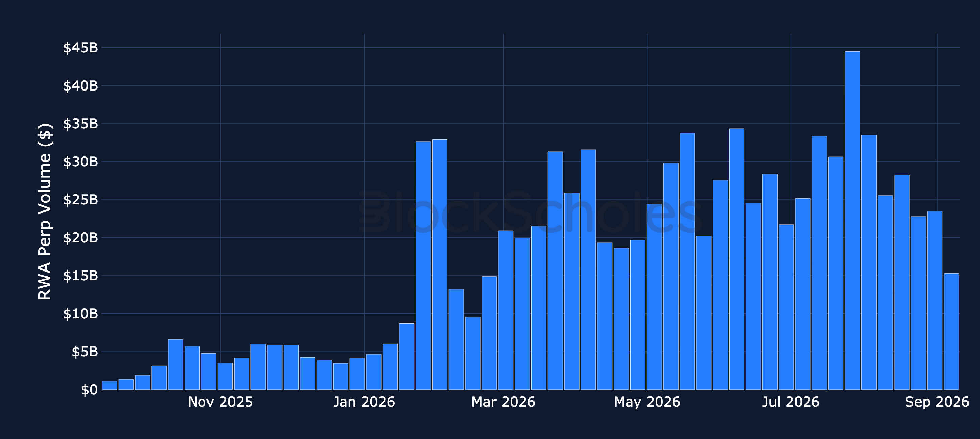The width and height of the screenshot is (980, 439).
Task: Click the $30B y-axis label
Action: (80, 162)
